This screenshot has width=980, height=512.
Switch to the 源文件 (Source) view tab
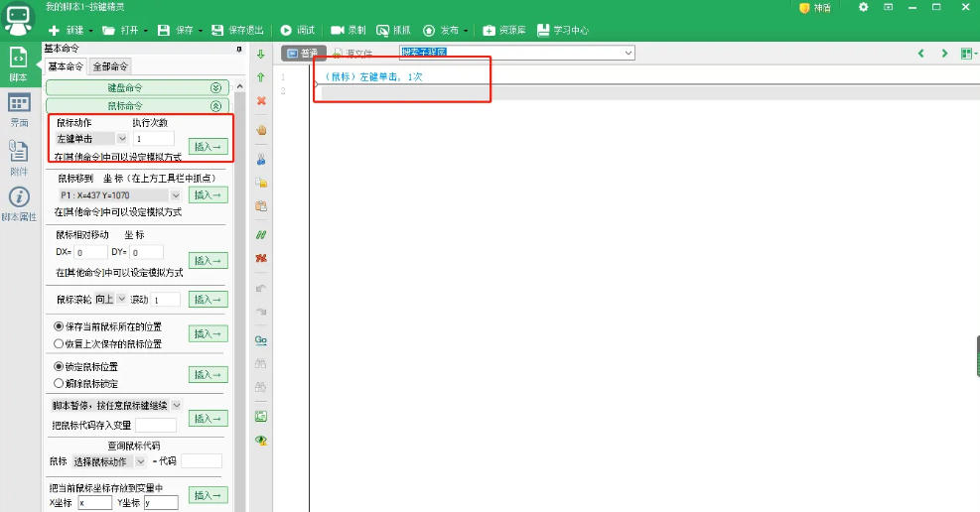click(x=352, y=54)
